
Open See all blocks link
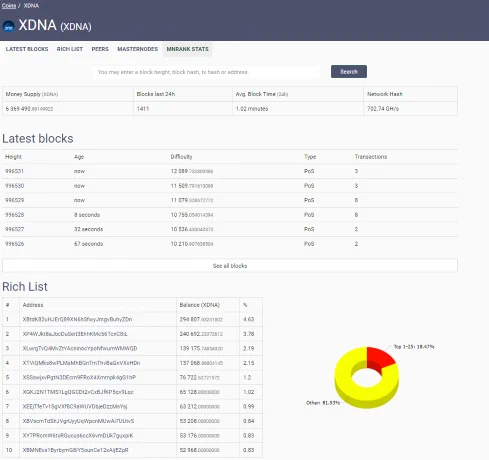pos(230,266)
